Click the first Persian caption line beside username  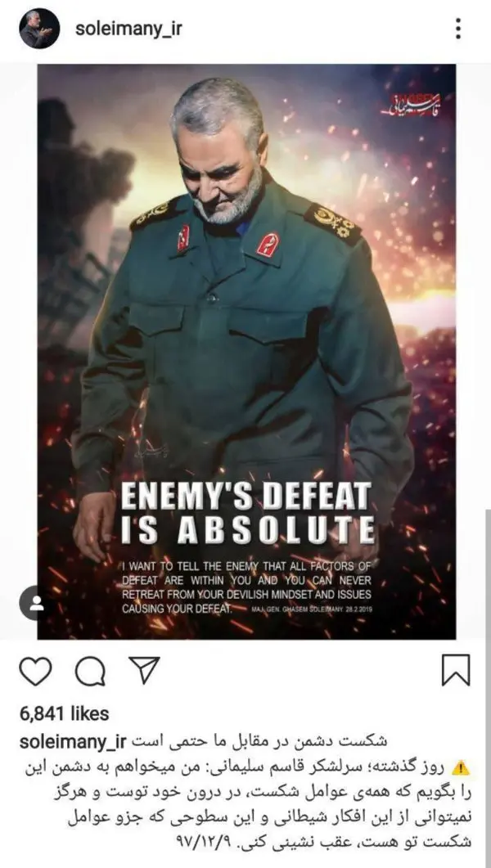[260, 742]
